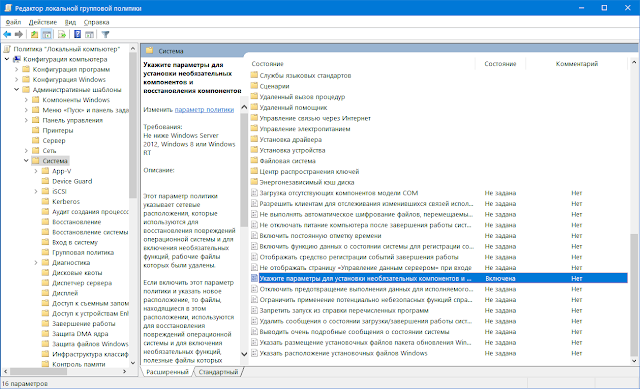
Task: Switch to the Расширенный tab
Action: coord(167,372)
